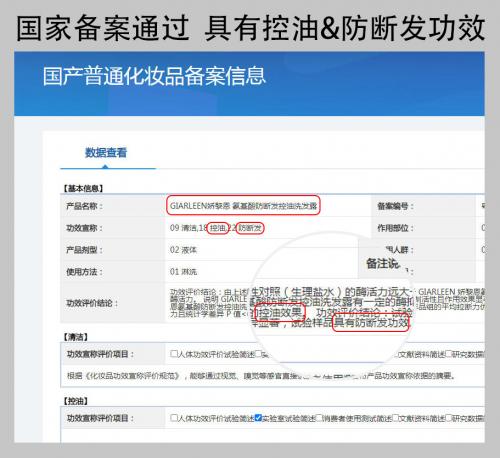Click the 【基本信息】 section heading

pyautogui.click(x=83, y=188)
